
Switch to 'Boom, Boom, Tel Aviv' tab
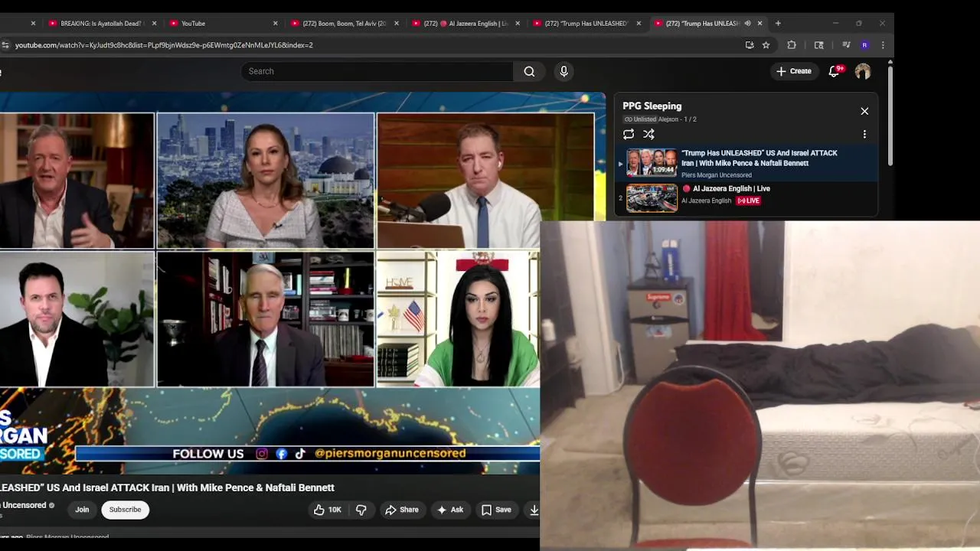345,23
